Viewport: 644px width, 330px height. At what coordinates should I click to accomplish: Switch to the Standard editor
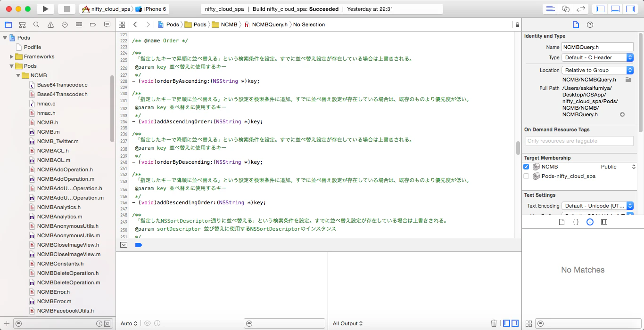(550, 9)
